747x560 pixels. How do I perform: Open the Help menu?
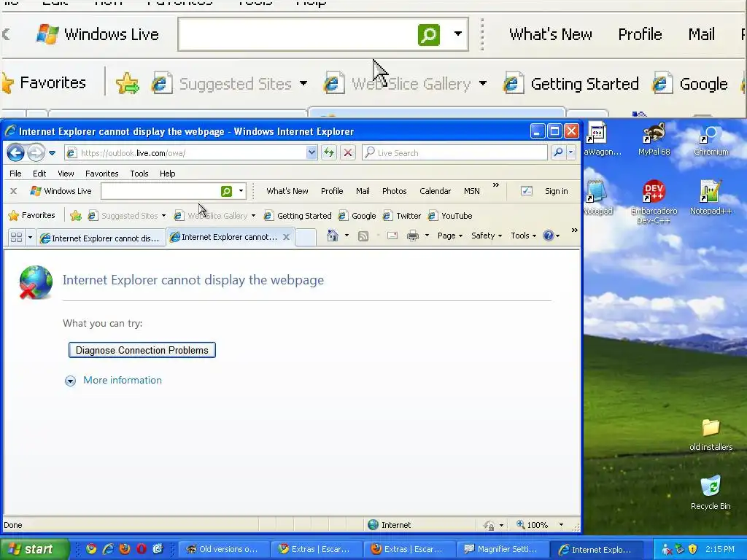coord(167,174)
